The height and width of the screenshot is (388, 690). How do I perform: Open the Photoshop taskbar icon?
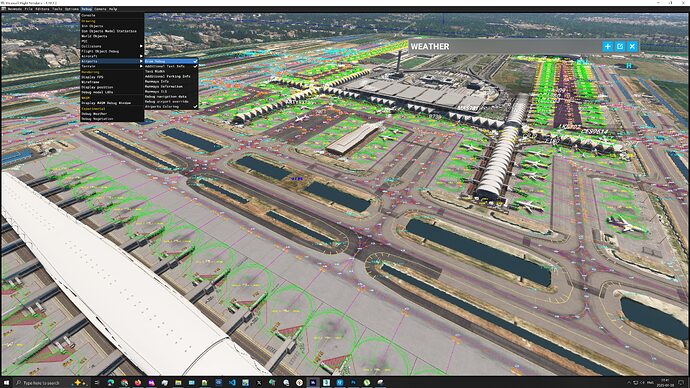click(353, 383)
